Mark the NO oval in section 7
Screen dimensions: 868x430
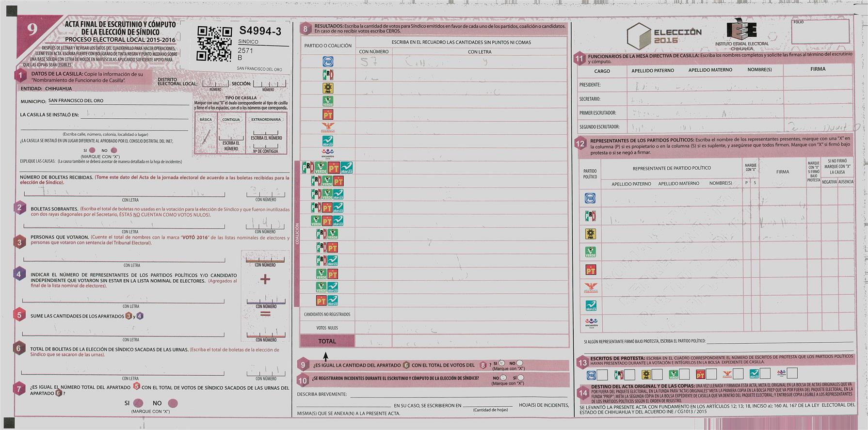(173, 403)
